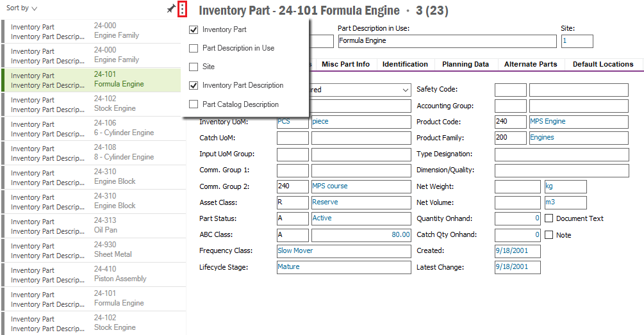Viewport: 644px width, 335px height.
Task: Expand the Sort by dropdown
Action: coord(22,8)
